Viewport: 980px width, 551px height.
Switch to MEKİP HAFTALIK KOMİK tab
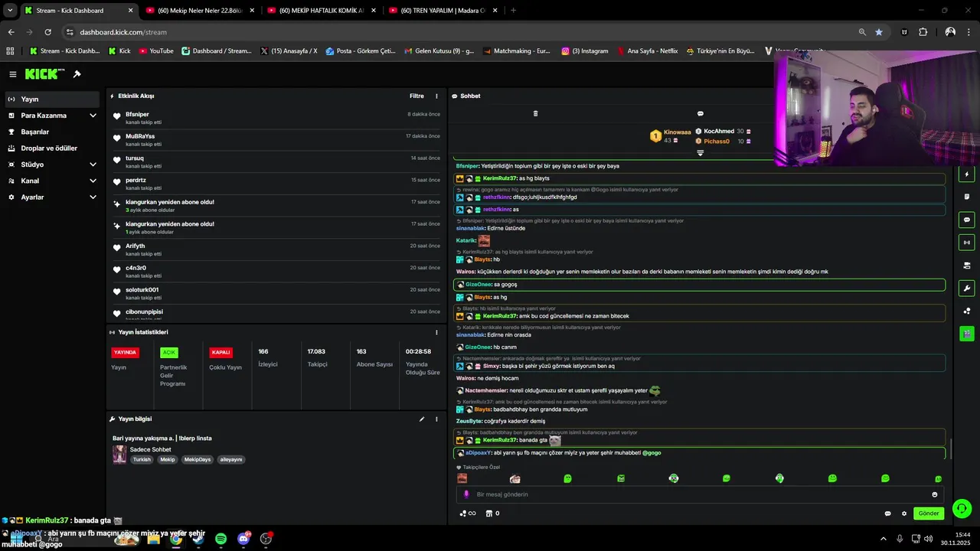point(322,11)
